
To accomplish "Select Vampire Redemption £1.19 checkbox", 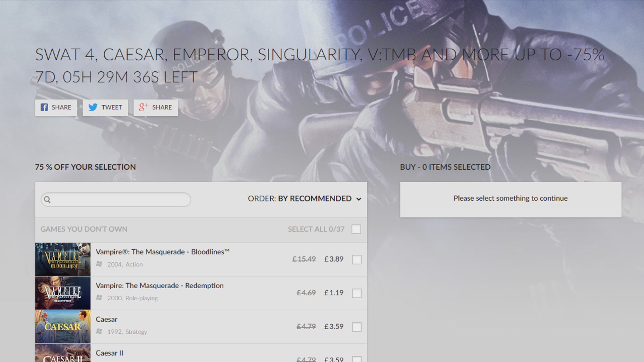I will click(x=357, y=293).
